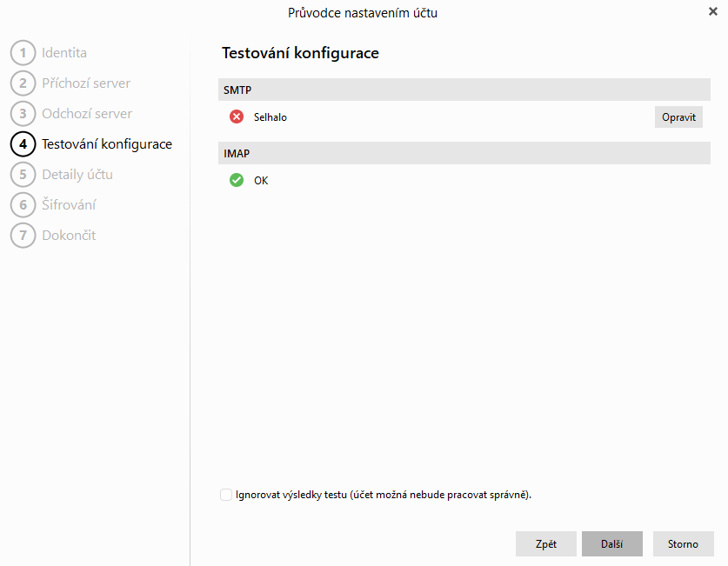Image resolution: width=728 pixels, height=566 pixels.
Task: Click the green IMAP OK checkmark icon
Action: coord(236,181)
